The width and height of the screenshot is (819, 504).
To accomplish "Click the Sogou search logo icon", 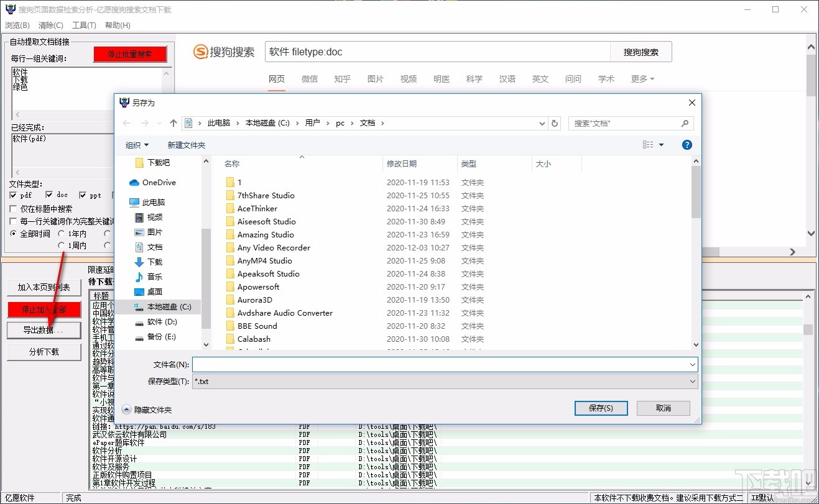I will [201, 52].
